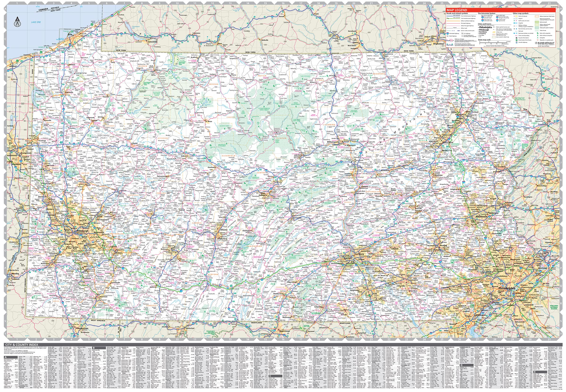Viewport: 566px width, 392px height.
Task: Click the Urban area yellow swatch
Action: (494, 32)
